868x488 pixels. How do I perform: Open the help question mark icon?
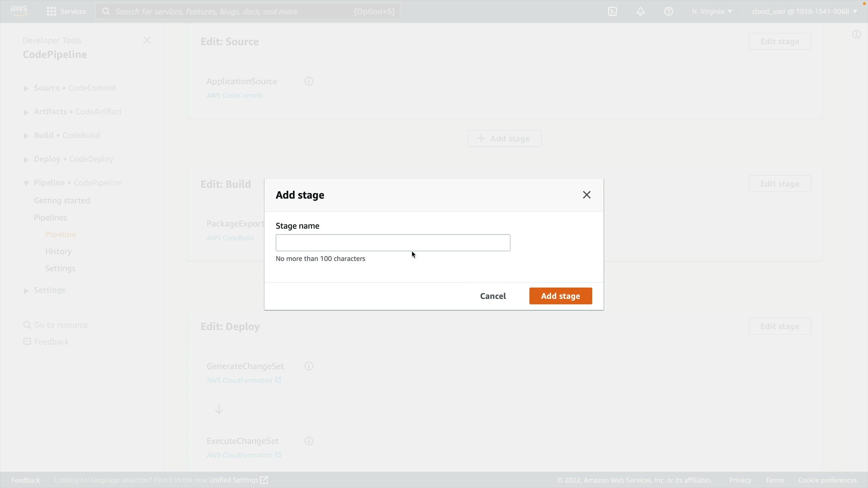coord(669,11)
